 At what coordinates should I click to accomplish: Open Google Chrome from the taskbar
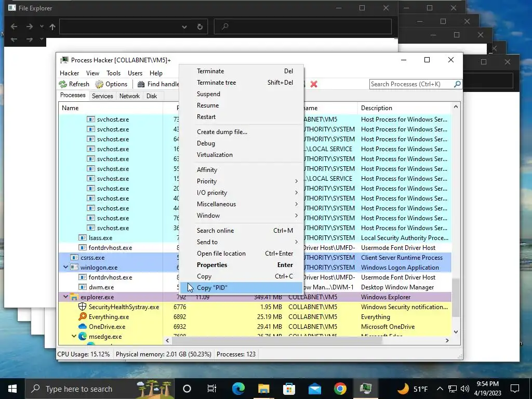[x=340, y=389]
